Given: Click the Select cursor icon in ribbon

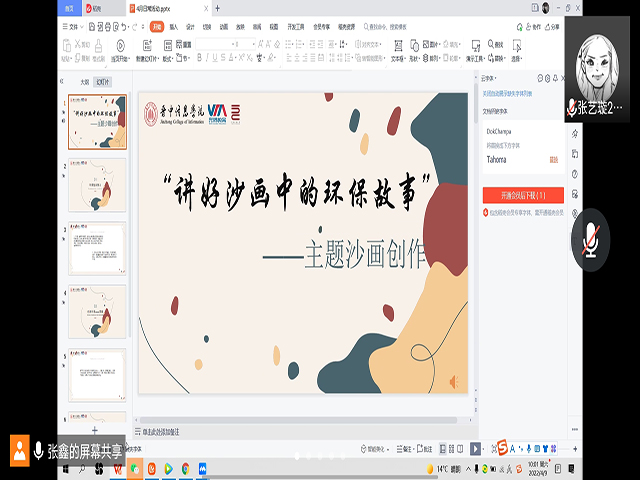Looking at the screenshot, I should (x=517, y=45).
